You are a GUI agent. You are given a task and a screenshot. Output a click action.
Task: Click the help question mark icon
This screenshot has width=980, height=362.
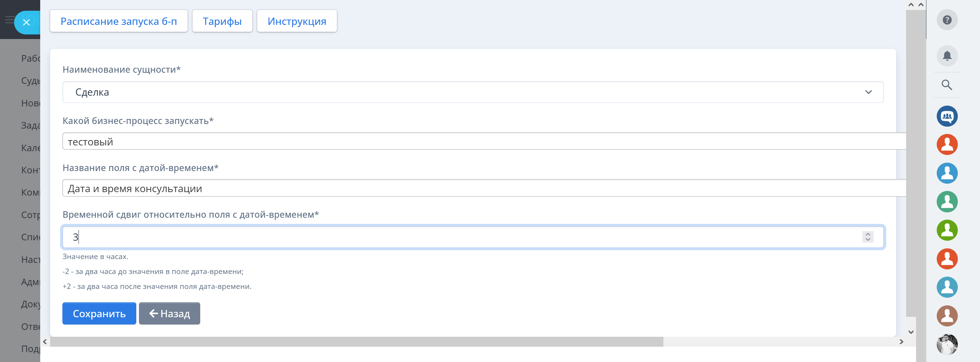click(947, 20)
